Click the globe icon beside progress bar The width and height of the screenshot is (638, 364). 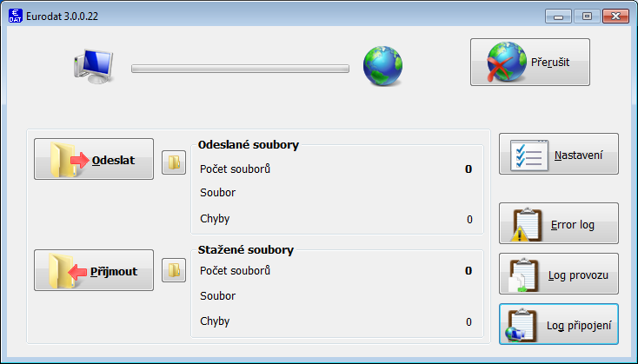click(x=382, y=66)
